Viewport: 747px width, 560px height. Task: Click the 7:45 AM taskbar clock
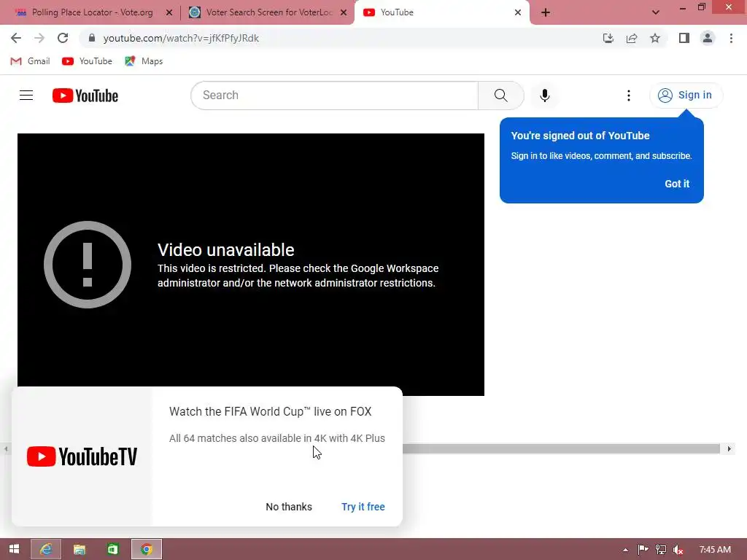pos(715,550)
